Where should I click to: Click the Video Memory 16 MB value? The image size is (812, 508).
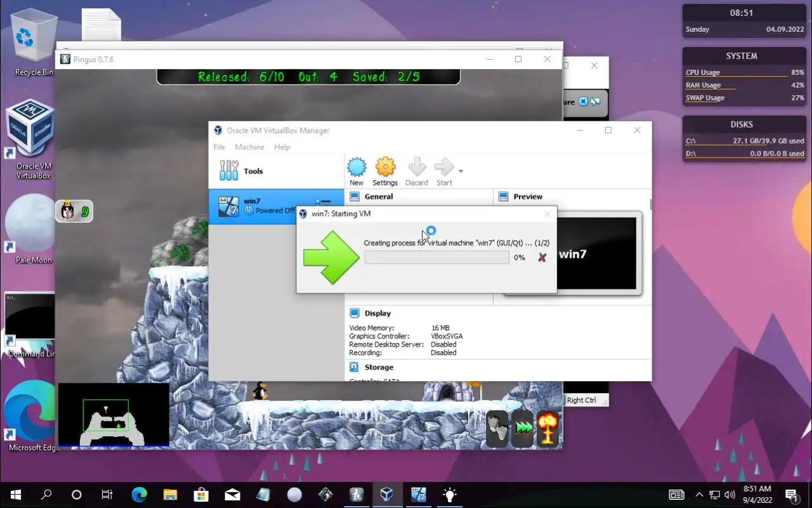440,328
